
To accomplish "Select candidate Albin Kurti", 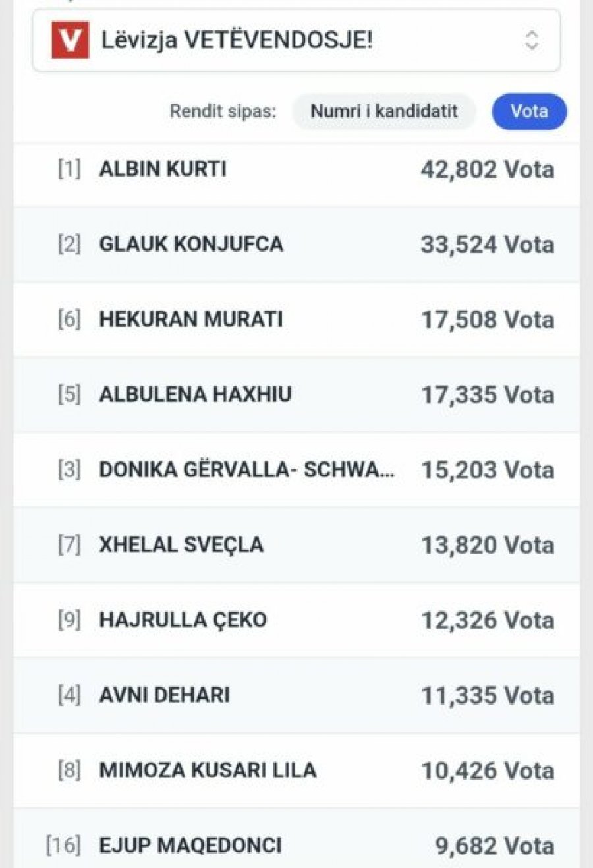I will coord(163,169).
